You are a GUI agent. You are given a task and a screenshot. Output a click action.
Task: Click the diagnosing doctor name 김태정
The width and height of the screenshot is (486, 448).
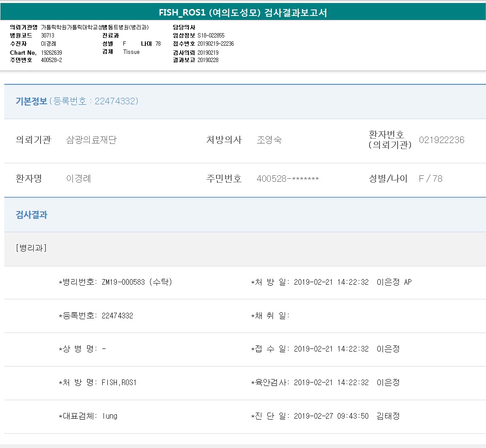point(388,416)
